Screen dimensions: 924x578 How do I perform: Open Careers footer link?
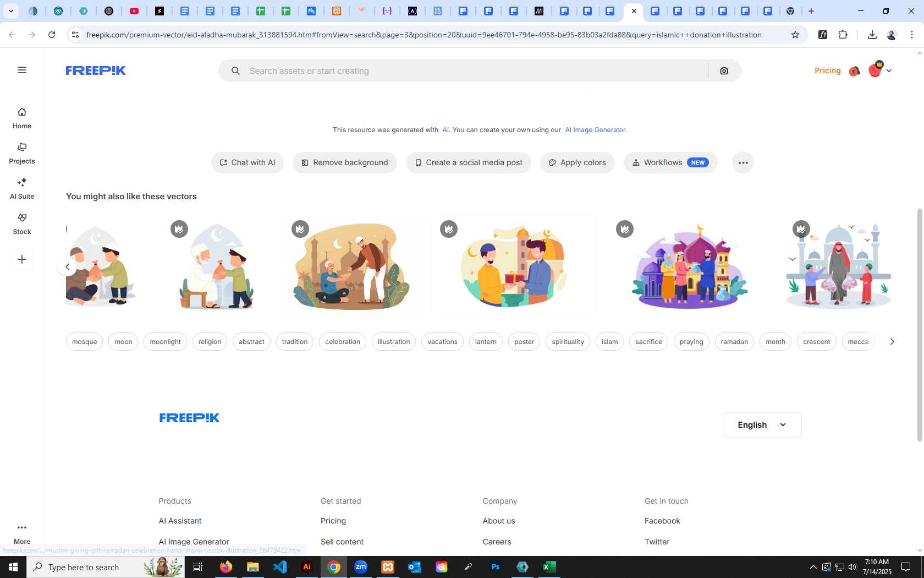497,542
